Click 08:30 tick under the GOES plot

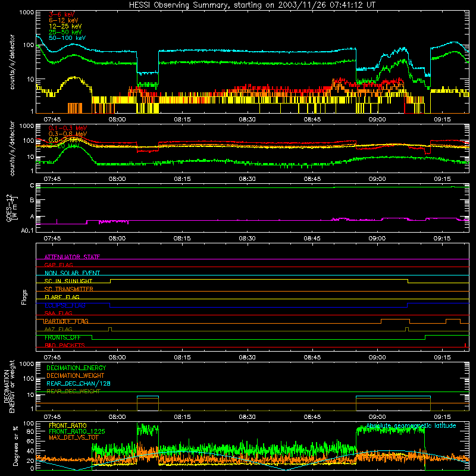click(x=247, y=239)
